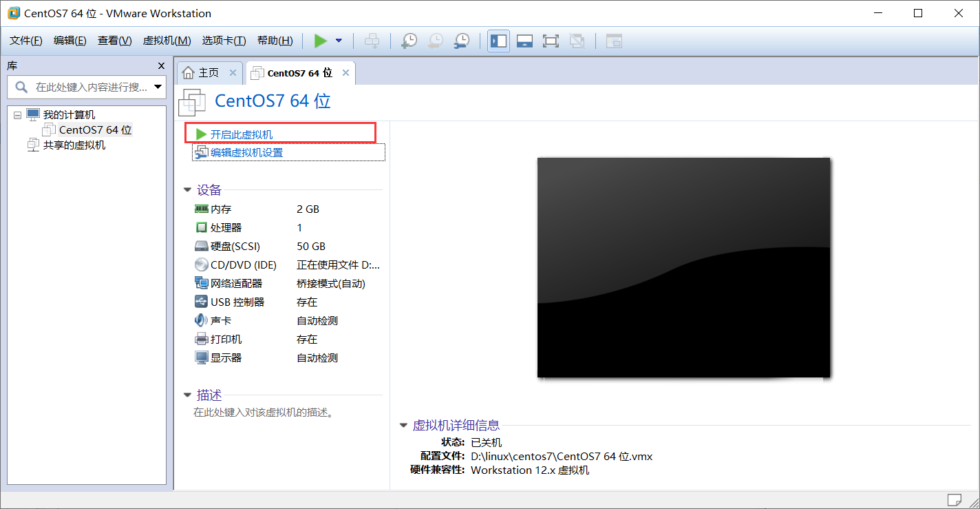The width and height of the screenshot is (980, 509).
Task: Click the large VM icon beside title
Action: (192, 101)
